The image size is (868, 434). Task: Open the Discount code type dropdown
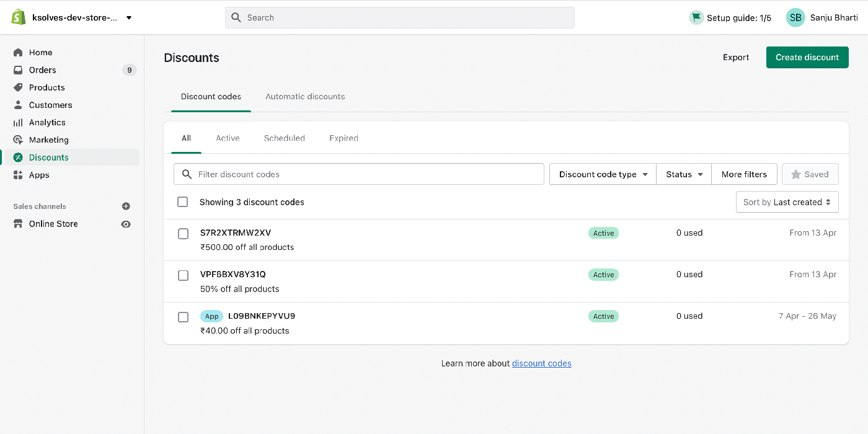pos(603,174)
